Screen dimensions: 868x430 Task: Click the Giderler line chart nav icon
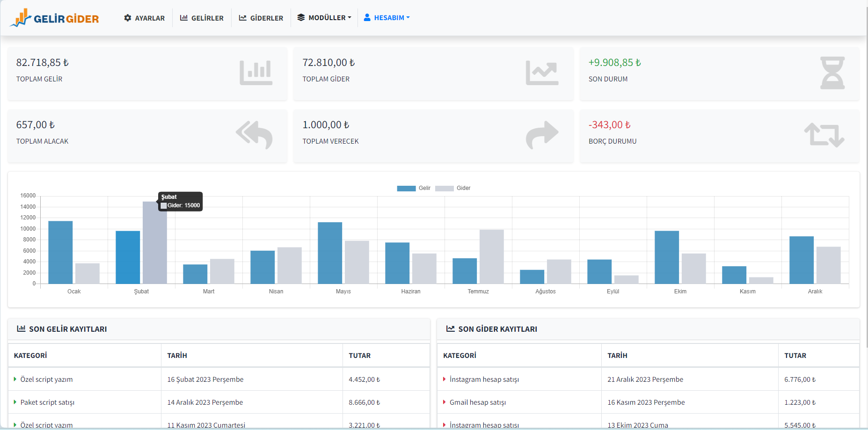coord(242,18)
